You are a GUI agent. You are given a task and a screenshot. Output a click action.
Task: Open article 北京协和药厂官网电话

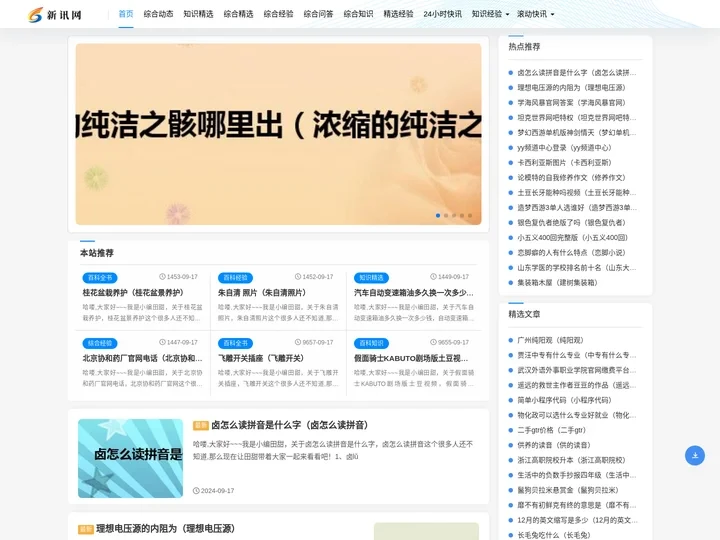pyautogui.click(x=142, y=358)
